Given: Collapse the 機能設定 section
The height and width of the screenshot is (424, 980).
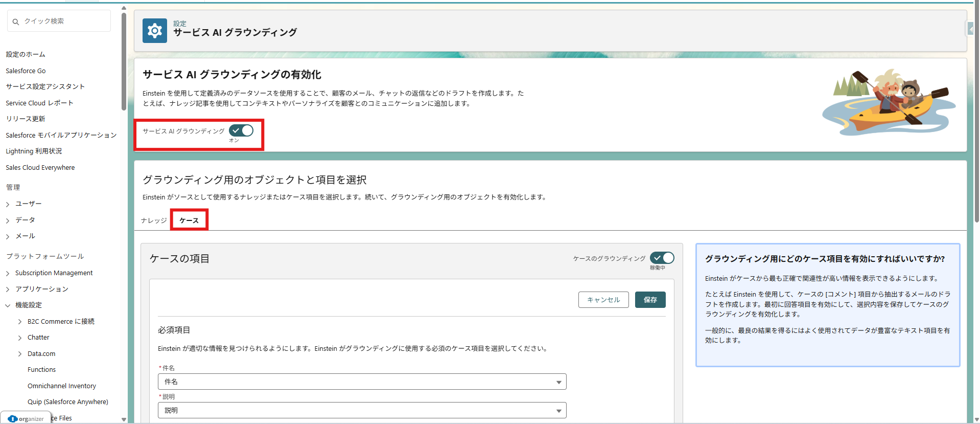Looking at the screenshot, I should (x=8, y=305).
